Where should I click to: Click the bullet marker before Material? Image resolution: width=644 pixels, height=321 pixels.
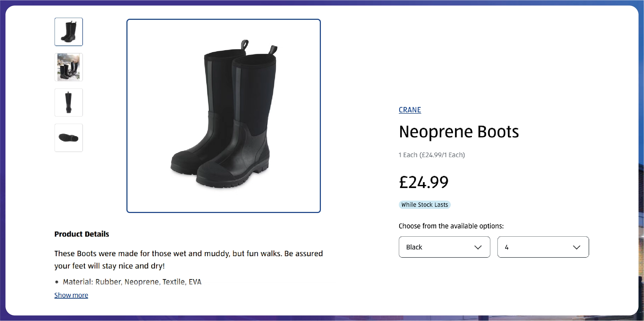(57, 282)
